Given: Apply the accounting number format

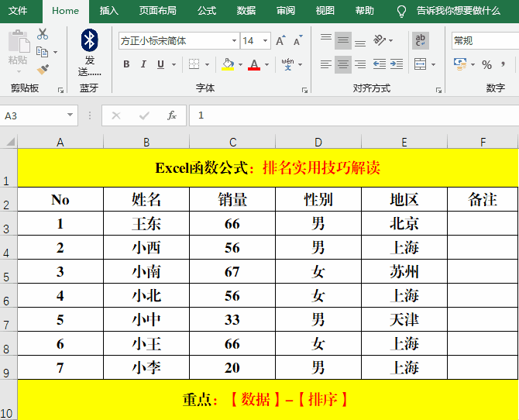Looking at the screenshot, I should click(x=460, y=64).
